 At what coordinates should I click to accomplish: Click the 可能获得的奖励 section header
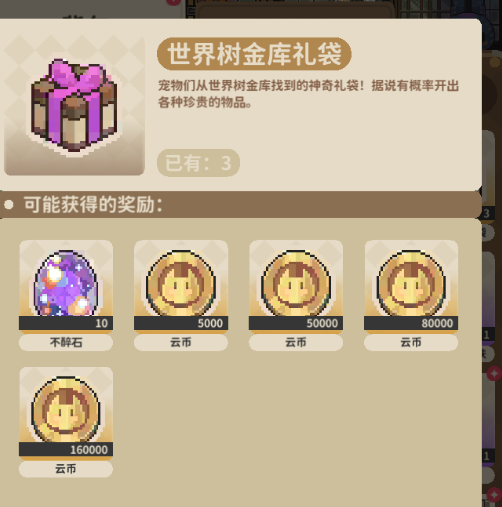point(241,204)
